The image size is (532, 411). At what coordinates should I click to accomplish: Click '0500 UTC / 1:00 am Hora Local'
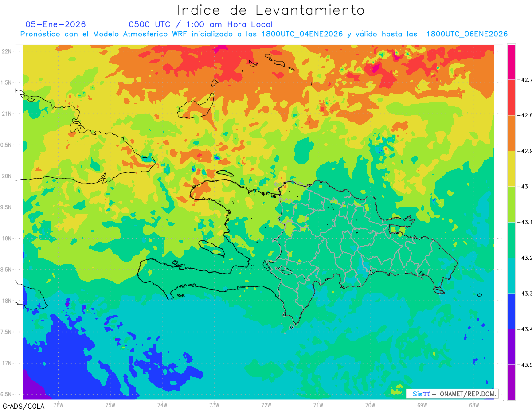[x=201, y=24]
